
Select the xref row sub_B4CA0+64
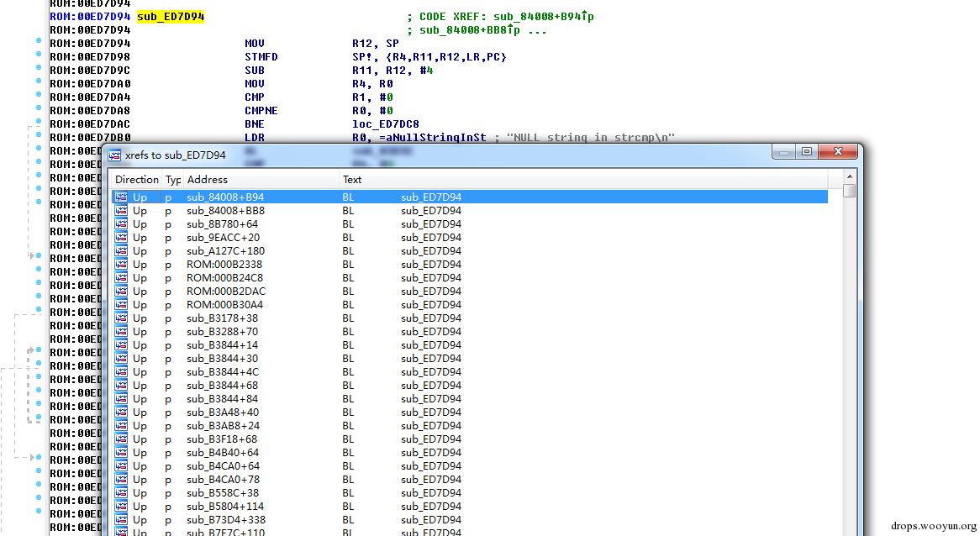click(470, 465)
